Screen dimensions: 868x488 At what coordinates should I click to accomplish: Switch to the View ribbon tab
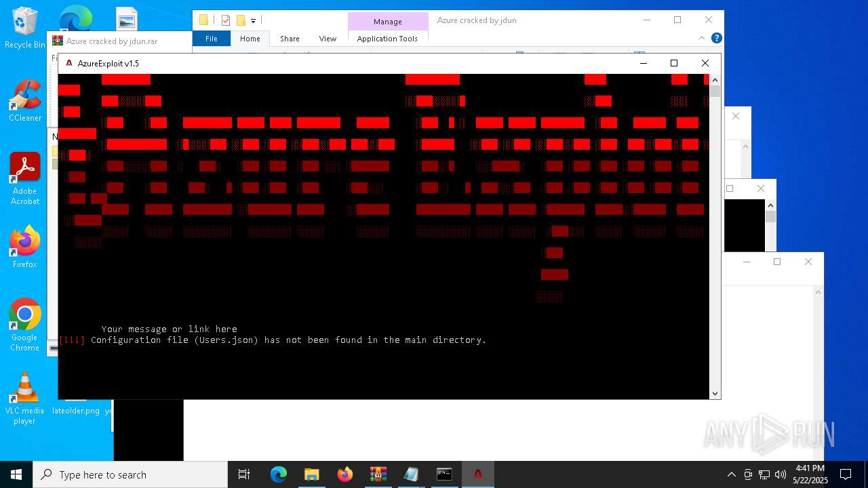(328, 39)
